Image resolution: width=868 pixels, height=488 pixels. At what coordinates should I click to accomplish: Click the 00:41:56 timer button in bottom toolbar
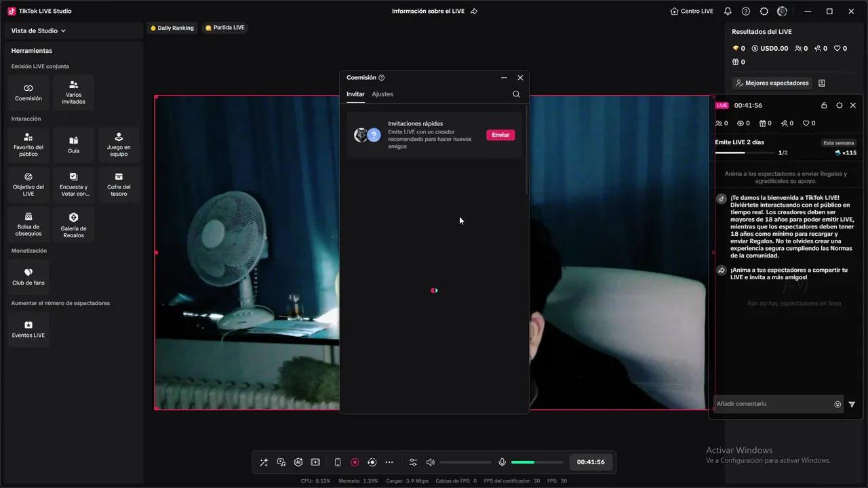(x=591, y=462)
